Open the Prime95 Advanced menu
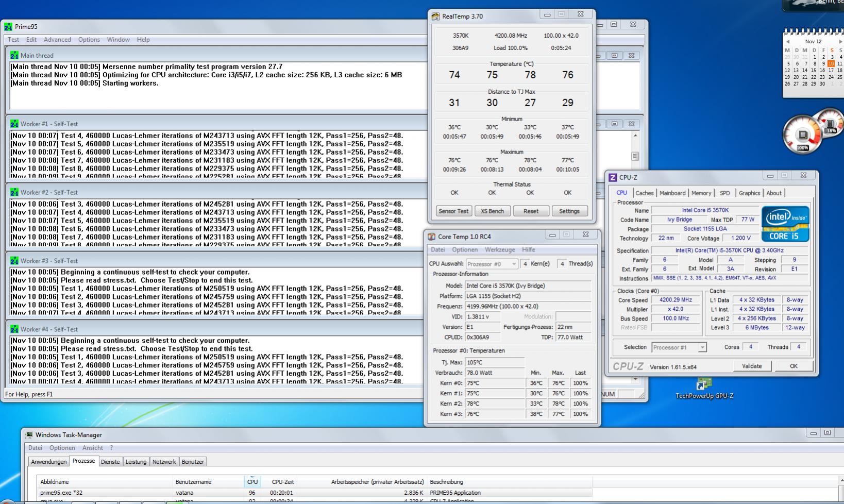The height and width of the screenshot is (504, 844). coord(57,40)
